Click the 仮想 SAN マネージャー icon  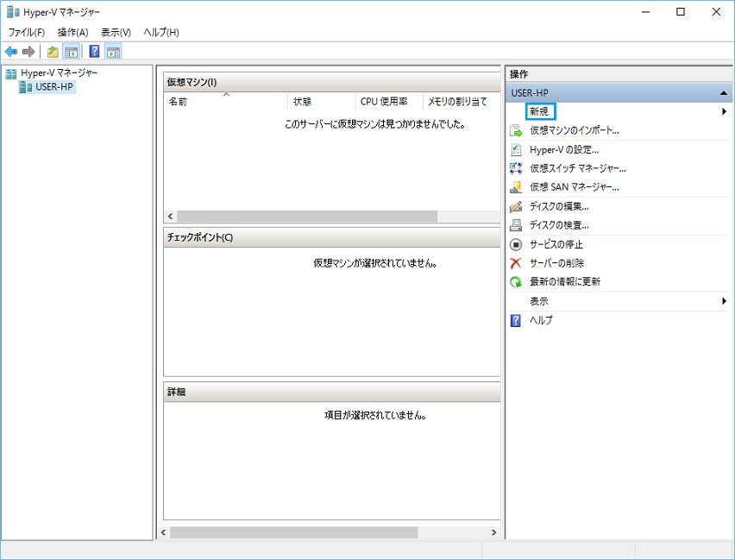pyautogui.click(x=516, y=187)
